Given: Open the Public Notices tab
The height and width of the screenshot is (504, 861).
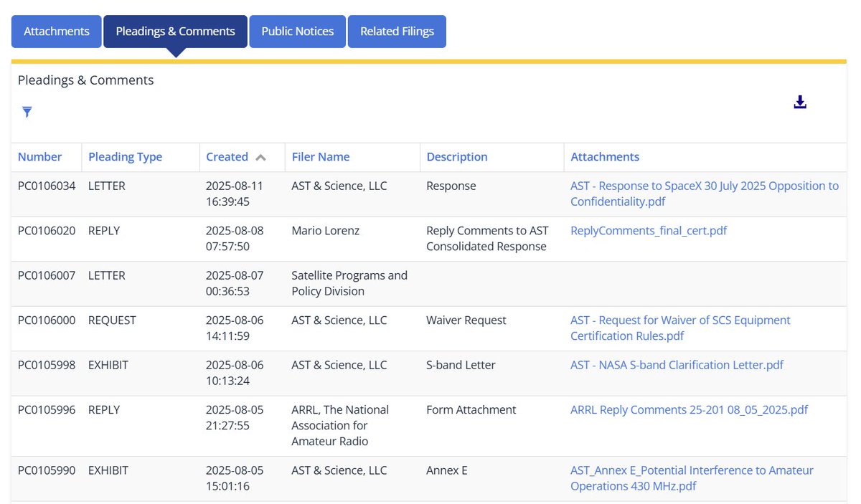Looking at the screenshot, I should 298,32.
